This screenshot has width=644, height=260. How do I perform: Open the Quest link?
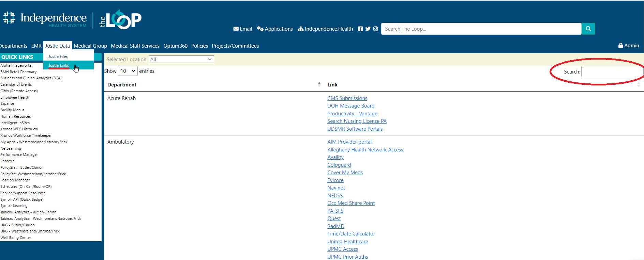(x=334, y=218)
